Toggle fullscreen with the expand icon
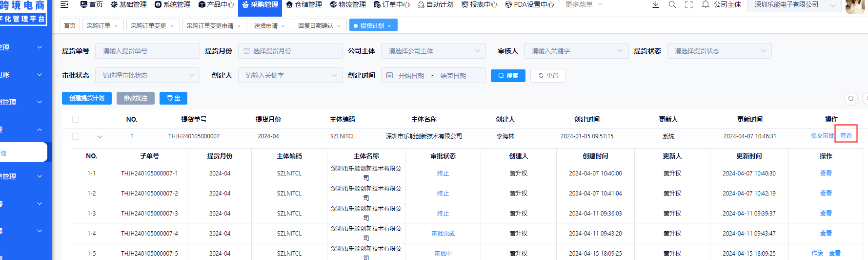The height and width of the screenshot is (260, 868). point(689,4)
